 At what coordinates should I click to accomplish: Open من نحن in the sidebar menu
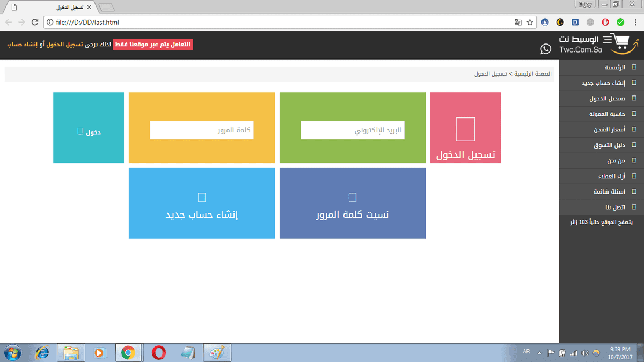pos(602,160)
